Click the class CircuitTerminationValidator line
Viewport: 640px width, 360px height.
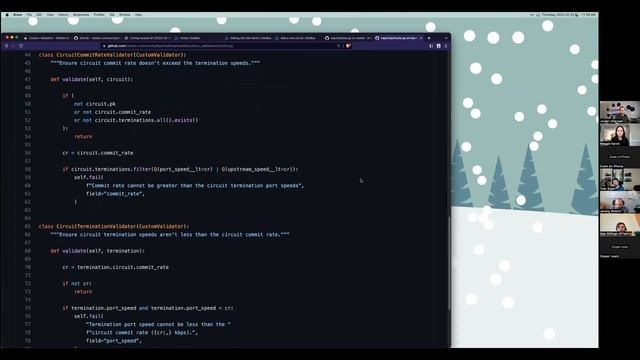114,226
